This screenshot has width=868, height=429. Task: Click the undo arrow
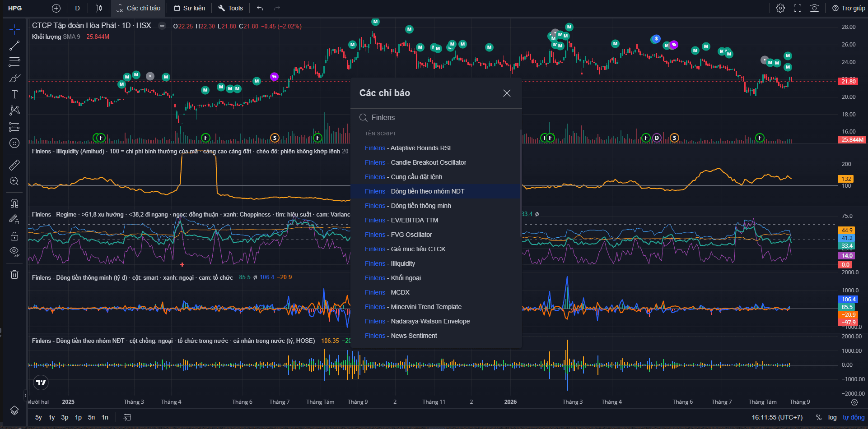pos(260,8)
